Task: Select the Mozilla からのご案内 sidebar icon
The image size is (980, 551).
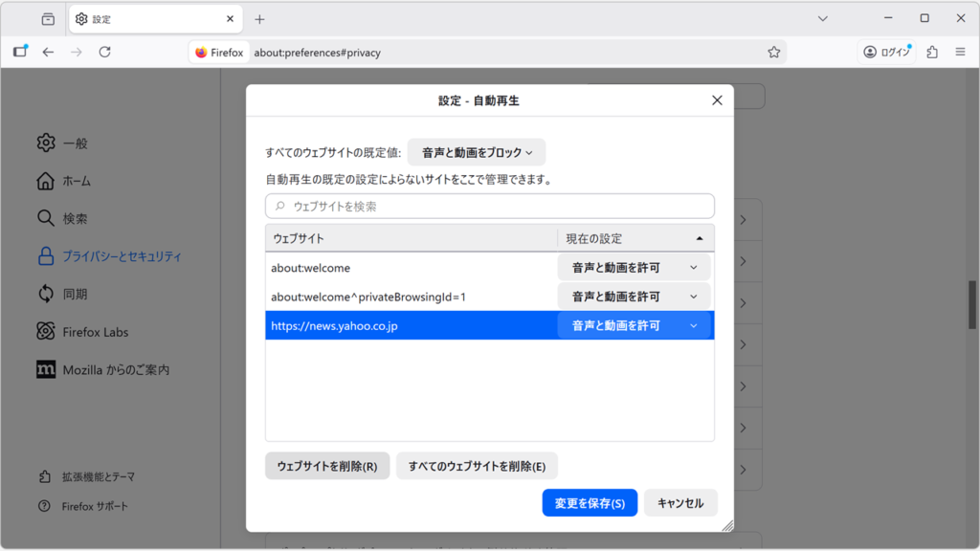Action: 46,369
